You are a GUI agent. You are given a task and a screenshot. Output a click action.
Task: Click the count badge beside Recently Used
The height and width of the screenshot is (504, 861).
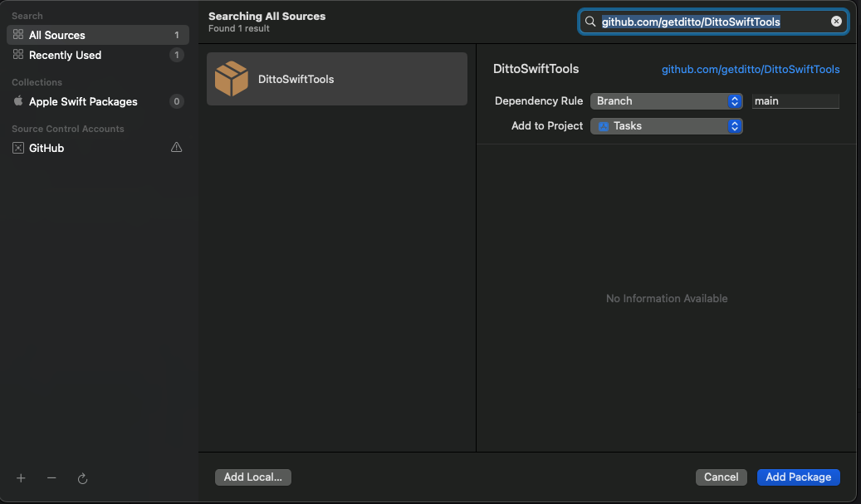176,55
